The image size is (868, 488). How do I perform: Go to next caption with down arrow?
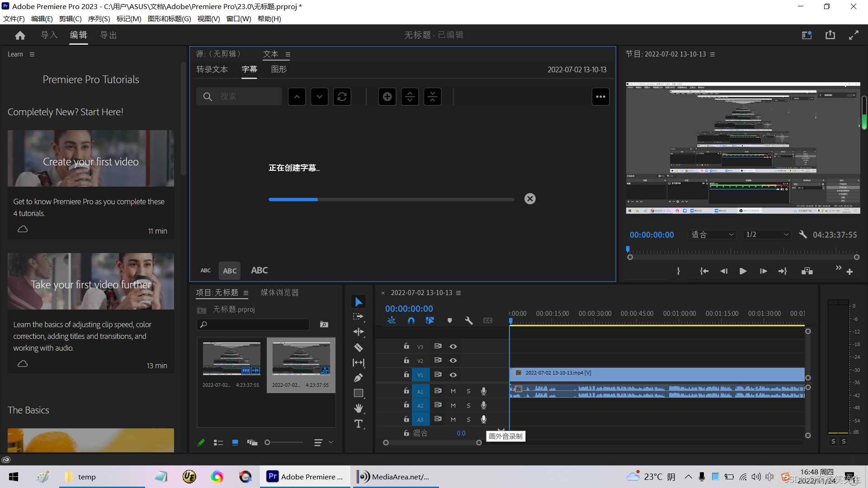tap(320, 97)
